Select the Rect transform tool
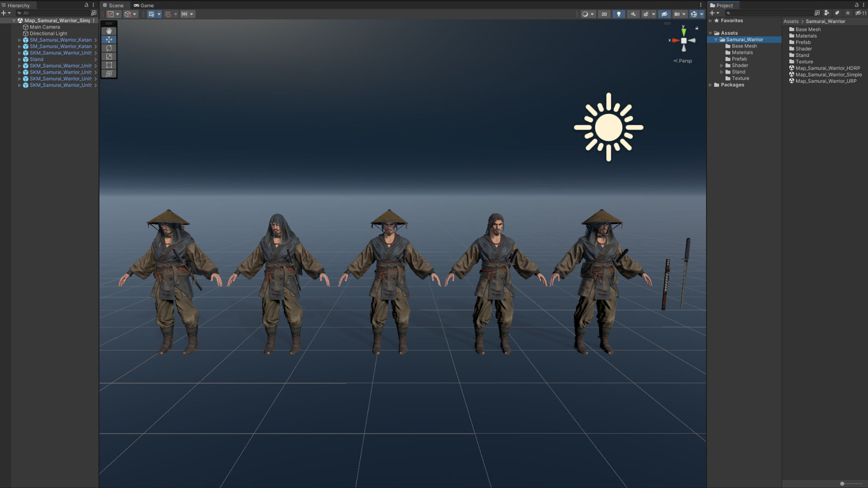 coord(109,65)
